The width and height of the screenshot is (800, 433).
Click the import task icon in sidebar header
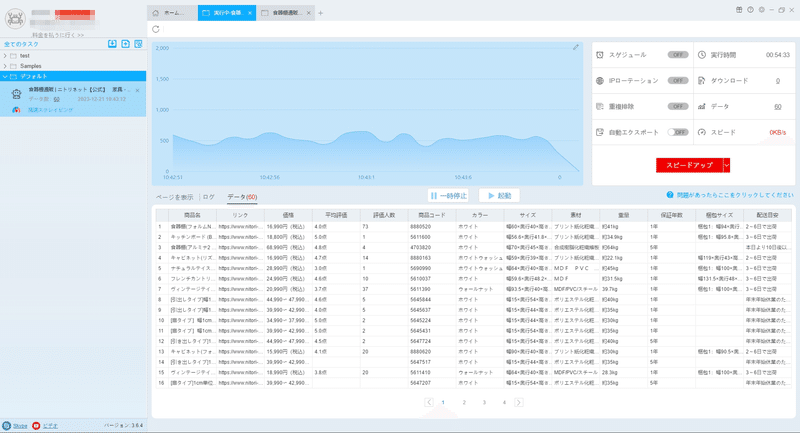pos(112,44)
